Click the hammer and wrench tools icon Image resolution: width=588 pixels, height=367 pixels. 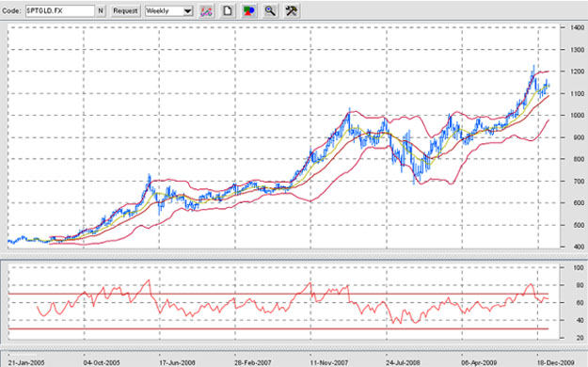tap(291, 11)
